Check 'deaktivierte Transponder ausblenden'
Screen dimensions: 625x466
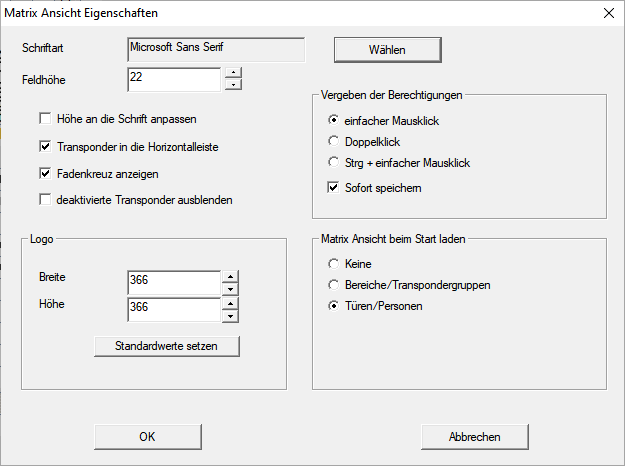[45, 200]
